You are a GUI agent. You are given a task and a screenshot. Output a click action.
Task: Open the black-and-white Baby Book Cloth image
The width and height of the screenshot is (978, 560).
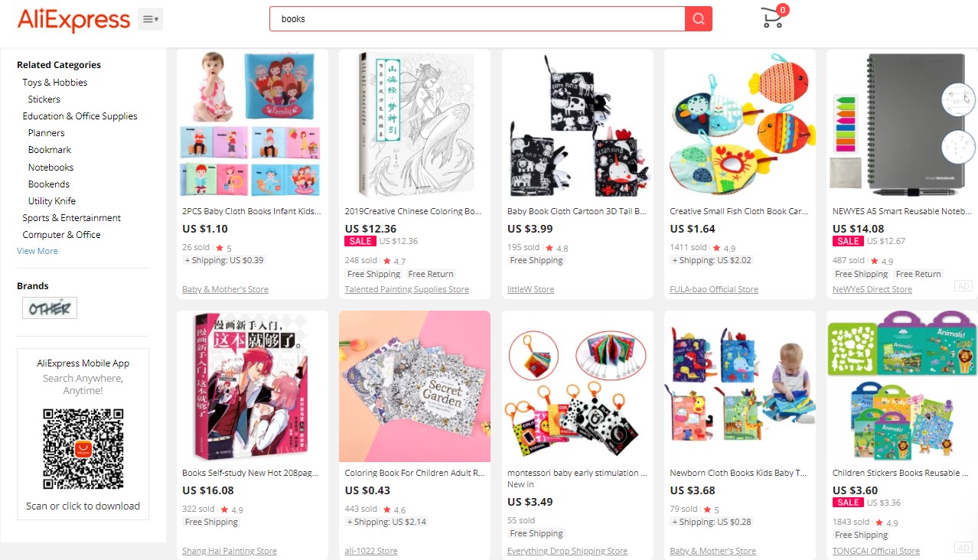click(x=577, y=125)
